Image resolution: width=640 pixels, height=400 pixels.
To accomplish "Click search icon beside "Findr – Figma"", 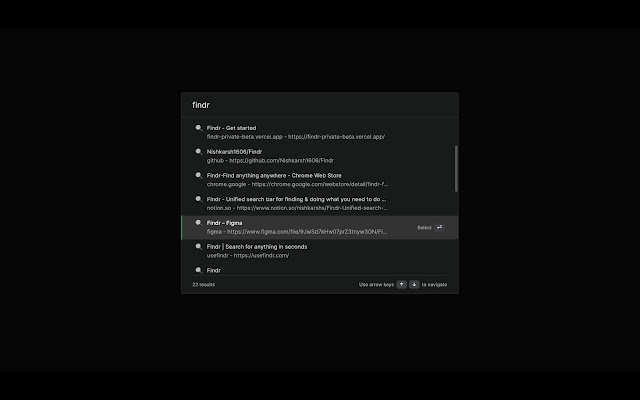I will click(x=198, y=223).
